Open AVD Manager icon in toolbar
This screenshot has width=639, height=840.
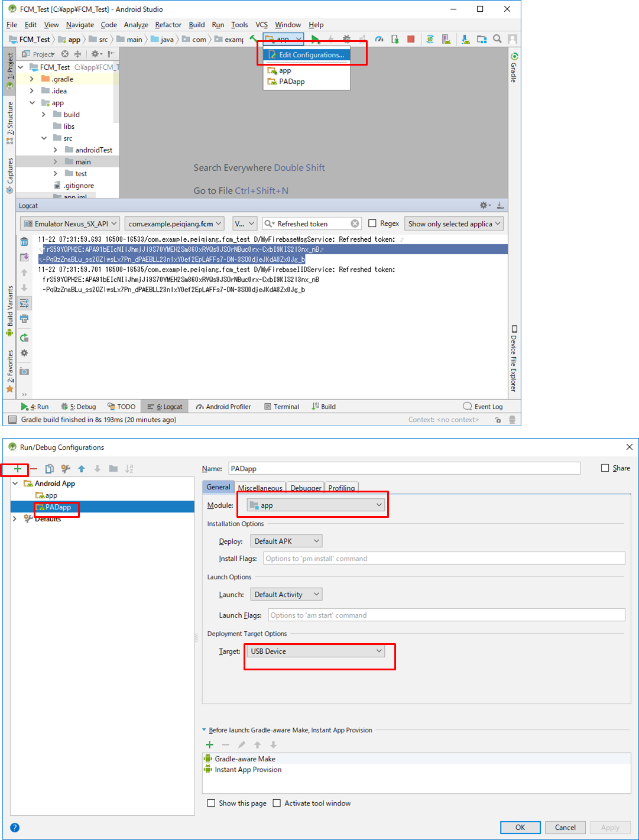pyautogui.click(x=446, y=39)
